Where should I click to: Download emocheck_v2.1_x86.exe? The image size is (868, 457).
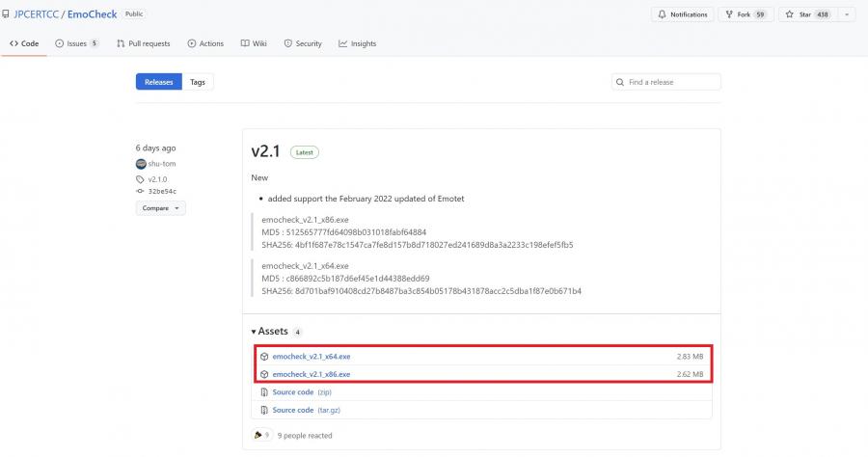coord(312,374)
